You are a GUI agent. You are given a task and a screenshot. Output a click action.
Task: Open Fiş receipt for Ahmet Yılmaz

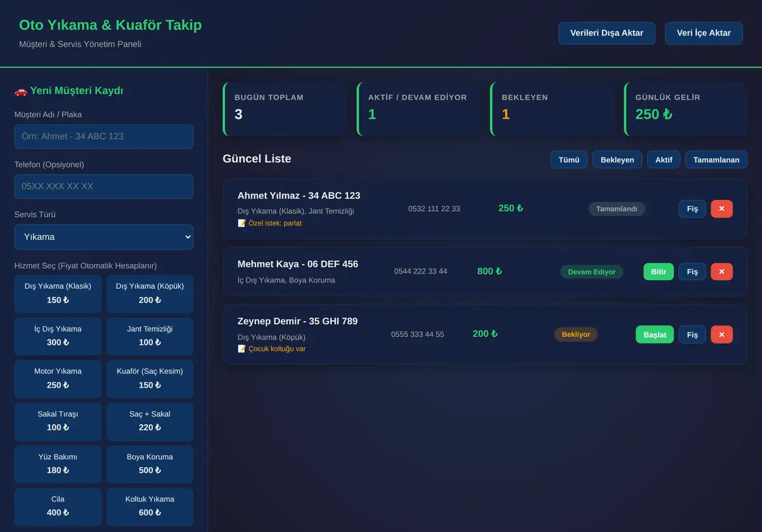(x=692, y=209)
